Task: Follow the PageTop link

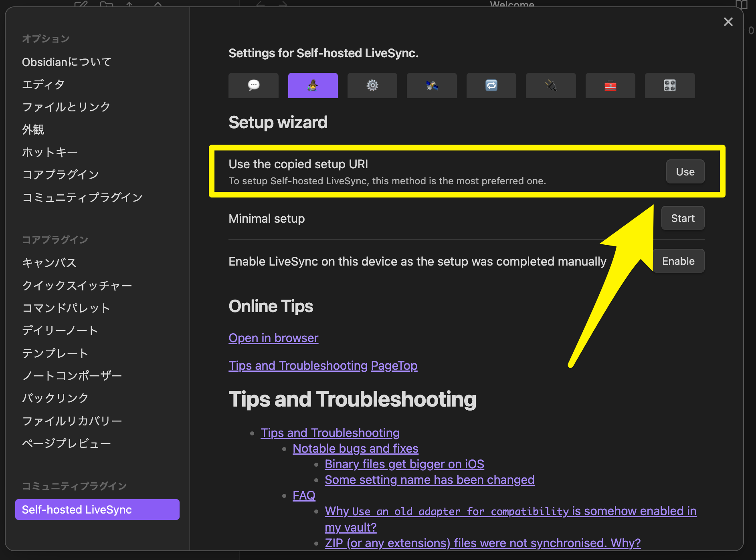Action: (394, 365)
